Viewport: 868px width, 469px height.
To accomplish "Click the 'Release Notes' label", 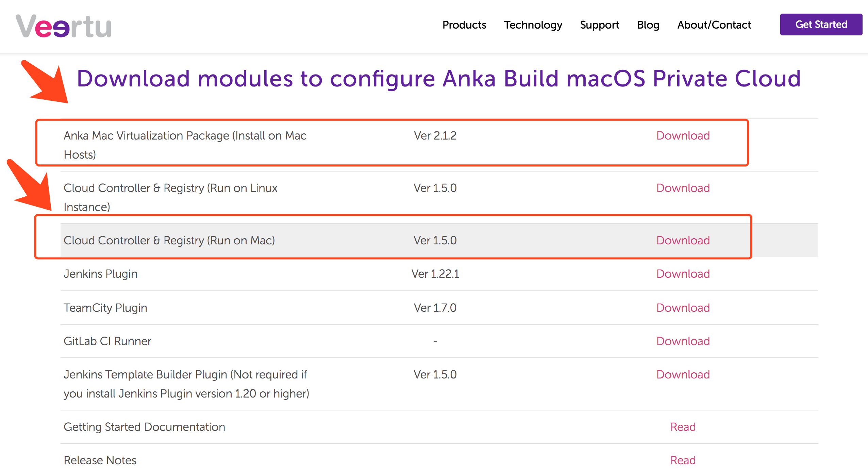I will tap(100, 460).
